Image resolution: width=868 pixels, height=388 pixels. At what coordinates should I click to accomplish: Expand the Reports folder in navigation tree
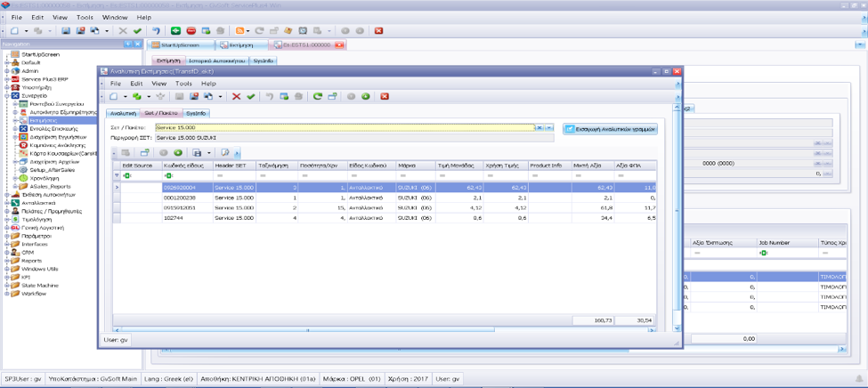[6, 261]
